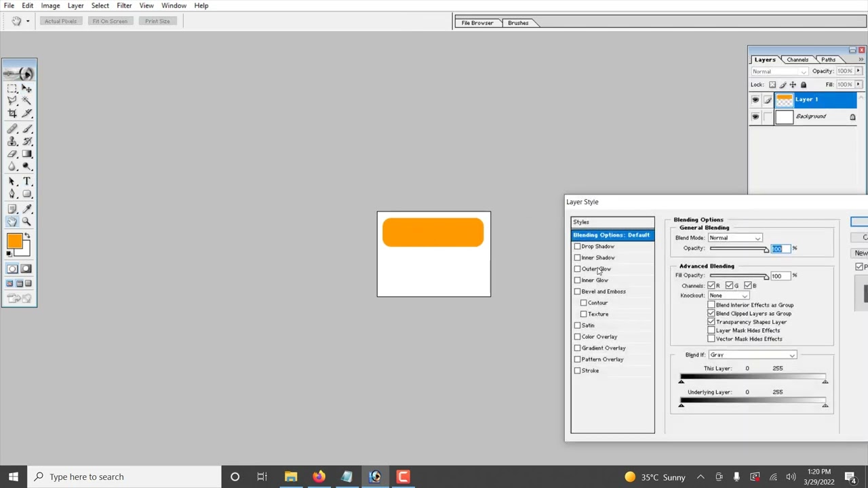Enable the Stroke checkbox
This screenshot has width=868, height=488.
[577, 371]
